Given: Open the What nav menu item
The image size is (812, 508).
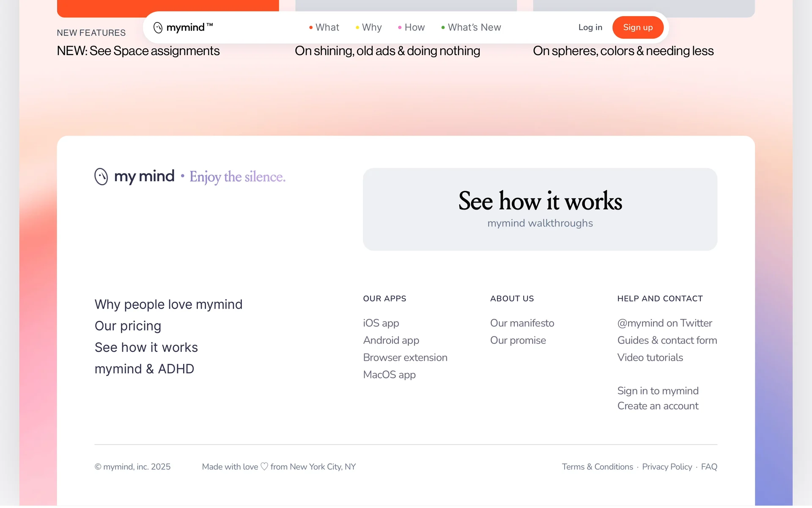Looking at the screenshot, I should click(x=327, y=28).
